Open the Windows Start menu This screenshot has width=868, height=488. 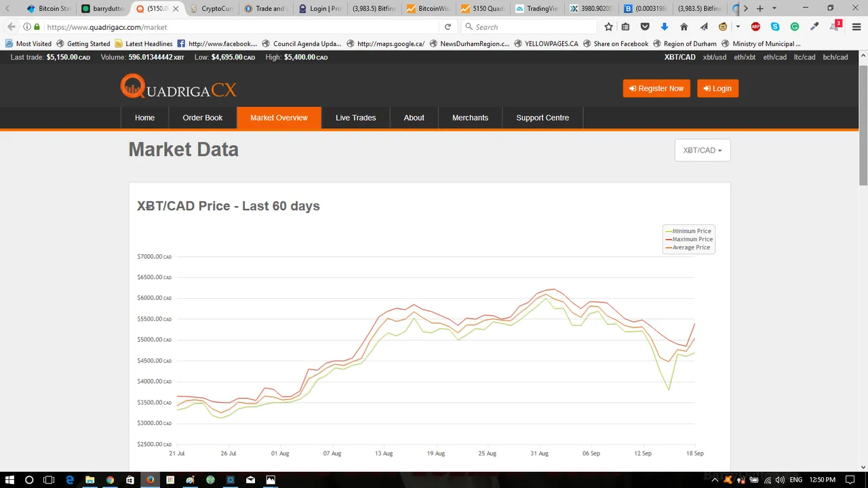pos(9,480)
